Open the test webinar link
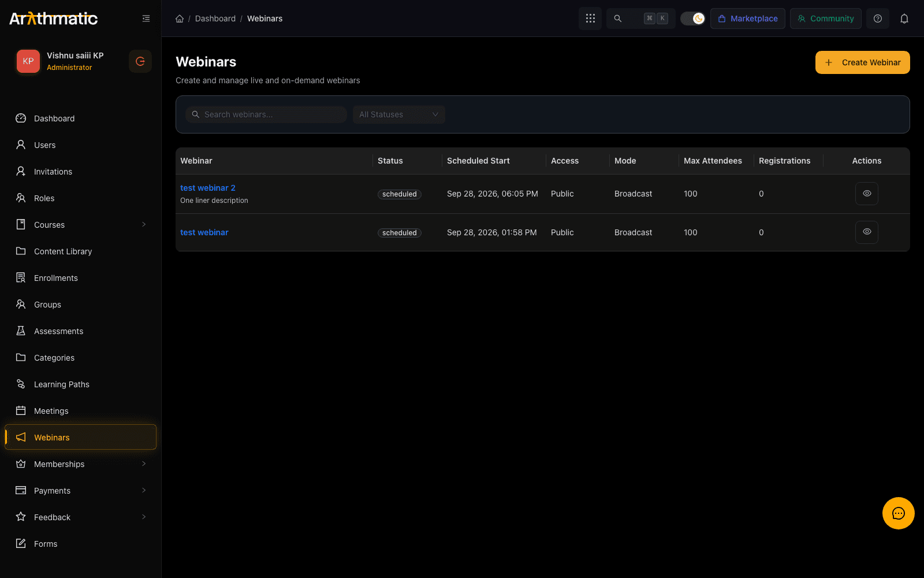This screenshot has height=578, width=924. coord(204,232)
